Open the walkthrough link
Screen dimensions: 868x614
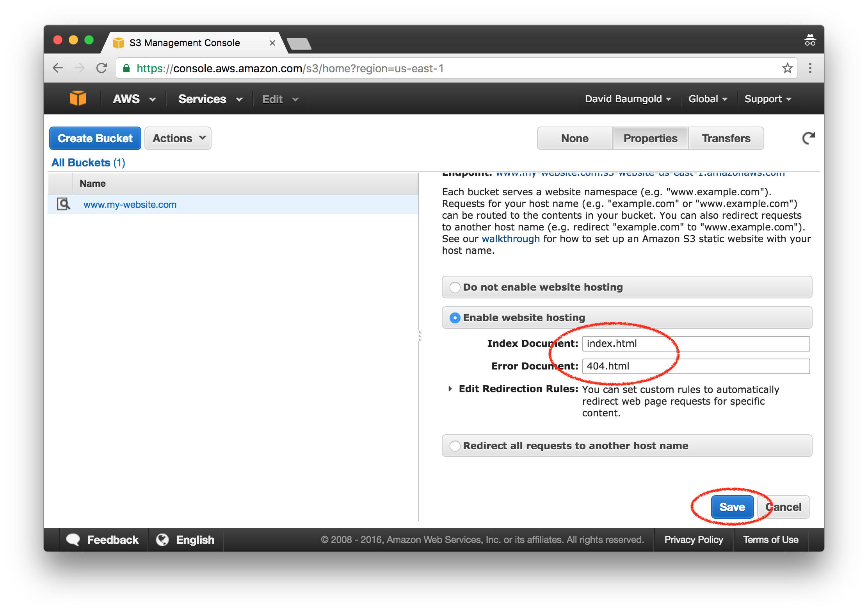(x=510, y=239)
